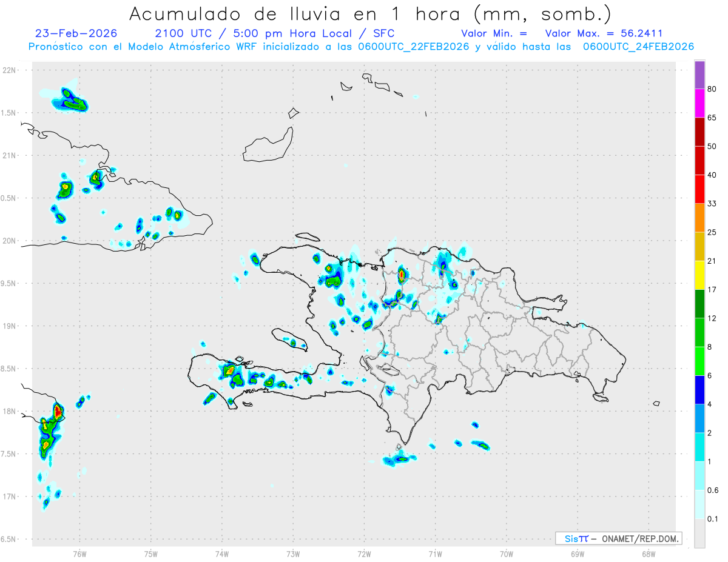The image size is (728, 562).
Task: Click the legend value '33'
Action: tap(712, 204)
